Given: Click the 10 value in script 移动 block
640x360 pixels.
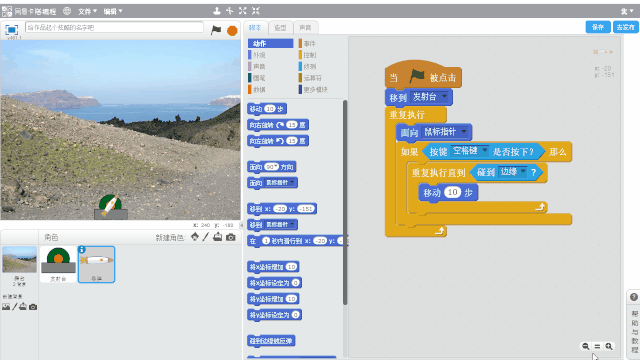Looking at the screenshot, I should coord(452,192).
